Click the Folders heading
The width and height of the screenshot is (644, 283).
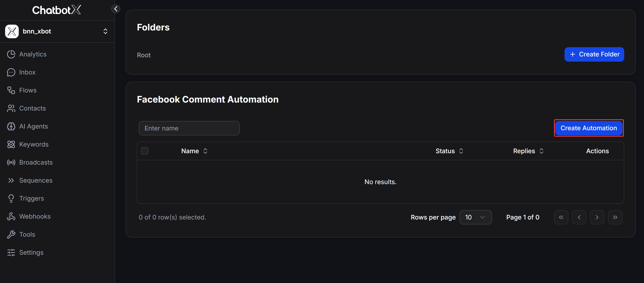[x=153, y=27]
